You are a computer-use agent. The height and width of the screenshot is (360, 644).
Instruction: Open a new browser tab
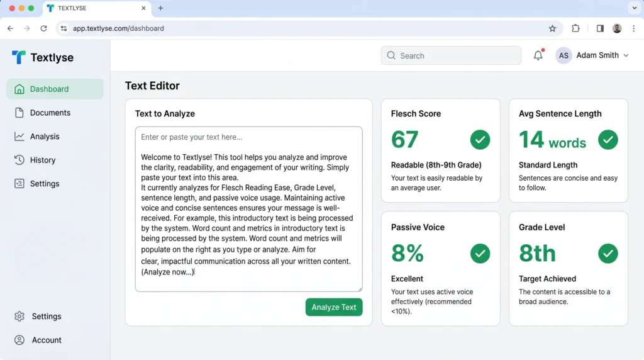click(x=160, y=8)
